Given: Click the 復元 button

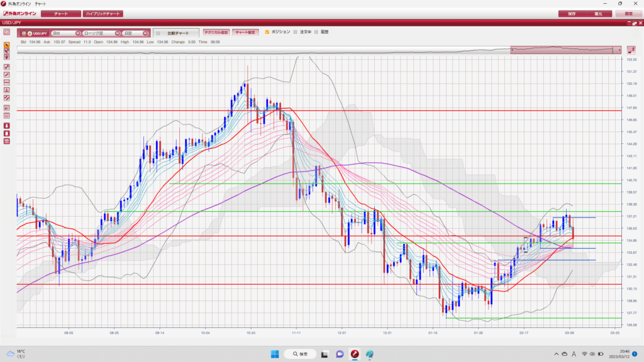Looking at the screenshot, I should tap(599, 14).
